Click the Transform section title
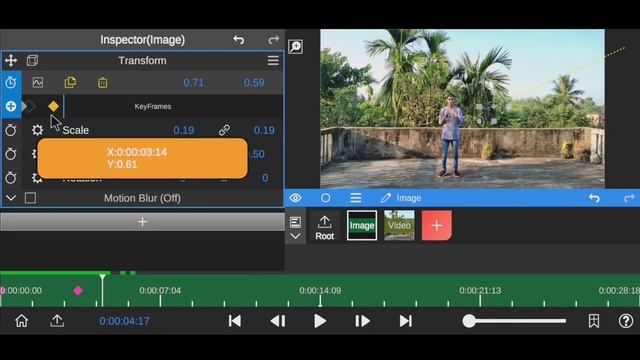Screen dimensions: 640x360 coord(142,60)
